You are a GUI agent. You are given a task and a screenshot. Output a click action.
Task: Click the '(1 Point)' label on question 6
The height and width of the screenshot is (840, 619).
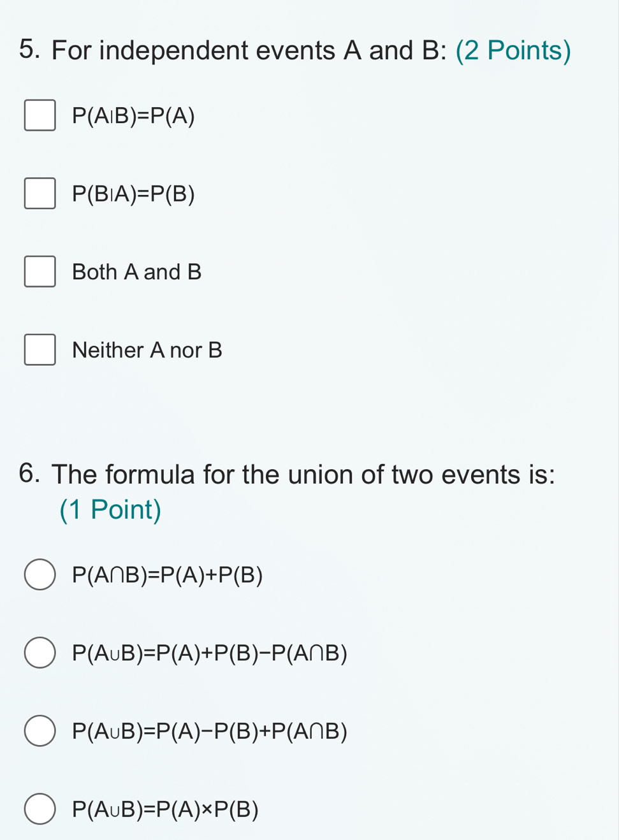(110, 509)
